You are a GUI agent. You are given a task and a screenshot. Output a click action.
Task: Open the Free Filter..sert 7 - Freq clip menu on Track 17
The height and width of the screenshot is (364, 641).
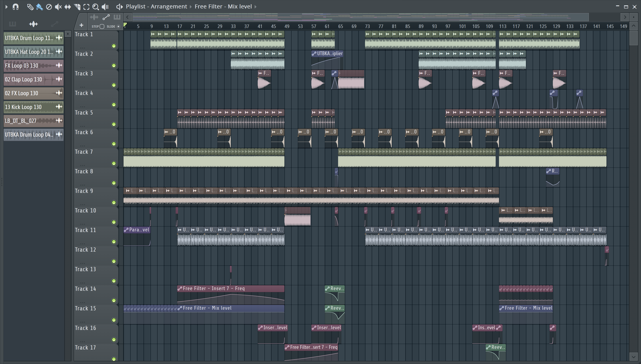[287, 347]
